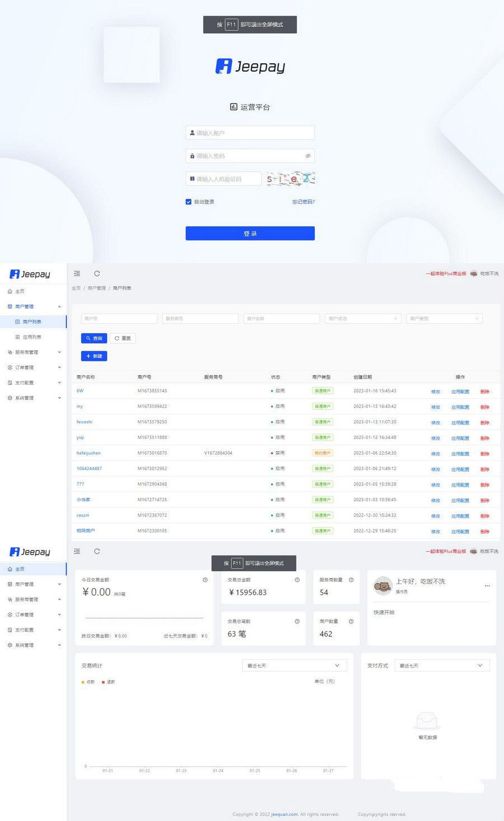The height and width of the screenshot is (821, 504).
Task: Toggle the 自动登录 checkbox
Action: click(189, 202)
